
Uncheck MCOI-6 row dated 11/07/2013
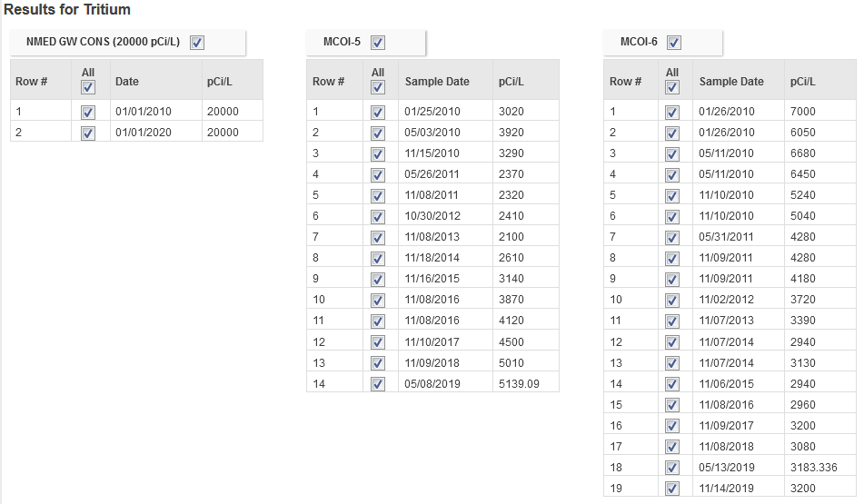(x=672, y=321)
